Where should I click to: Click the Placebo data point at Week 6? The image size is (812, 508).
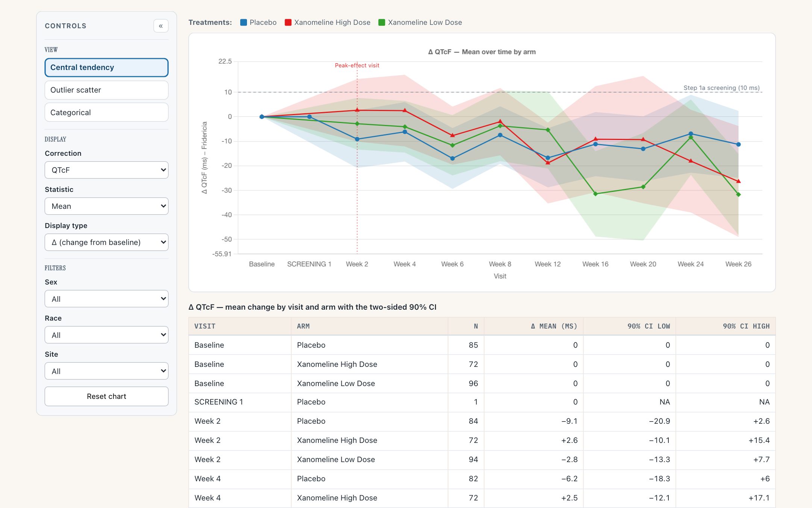(x=452, y=158)
